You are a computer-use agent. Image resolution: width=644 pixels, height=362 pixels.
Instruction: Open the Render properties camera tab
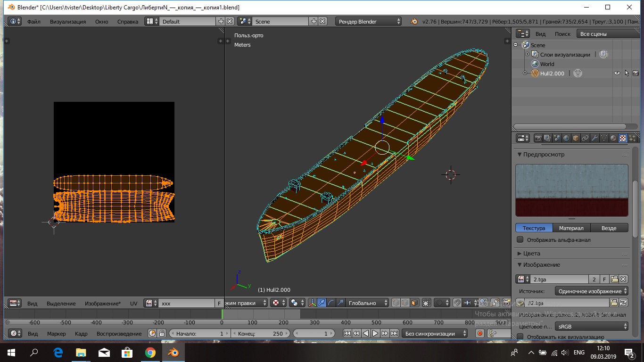coord(538,138)
